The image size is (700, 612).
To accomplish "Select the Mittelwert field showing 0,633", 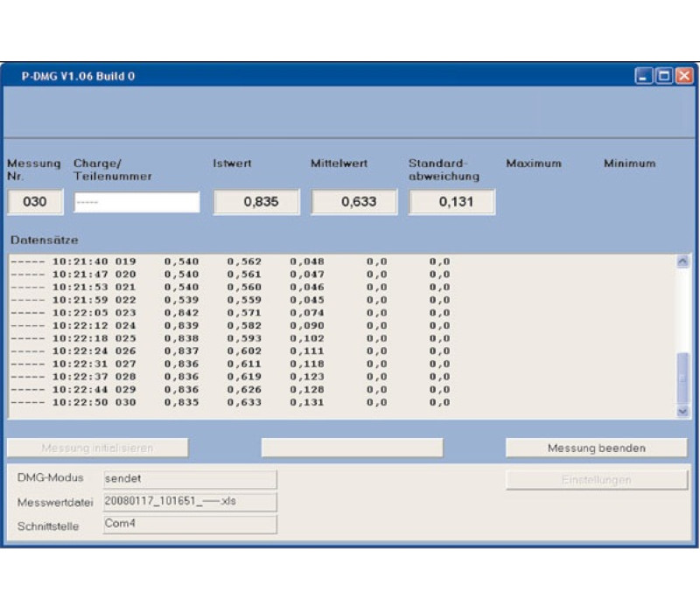I will [354, 202].
